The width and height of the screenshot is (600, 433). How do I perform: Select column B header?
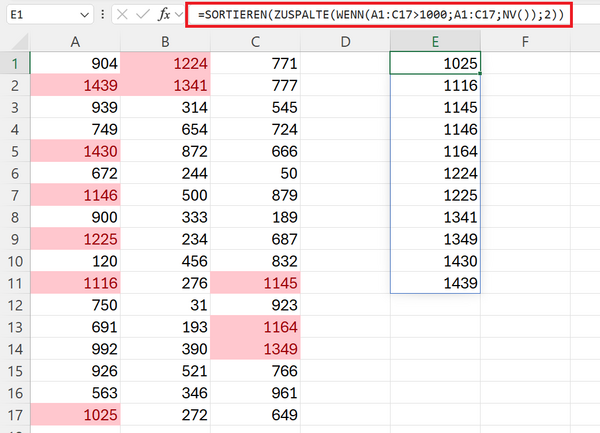click(x=165, y=41)
